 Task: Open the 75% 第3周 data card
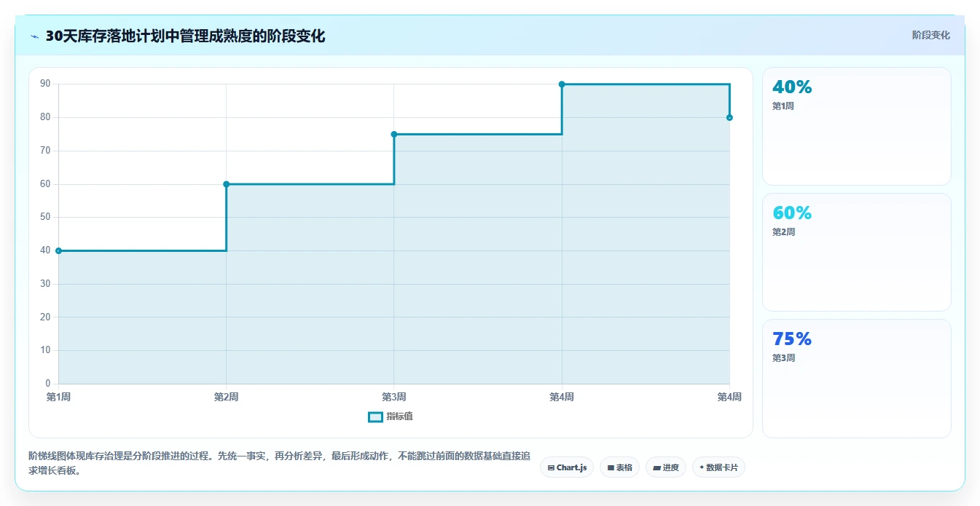(x=856, y=378)
